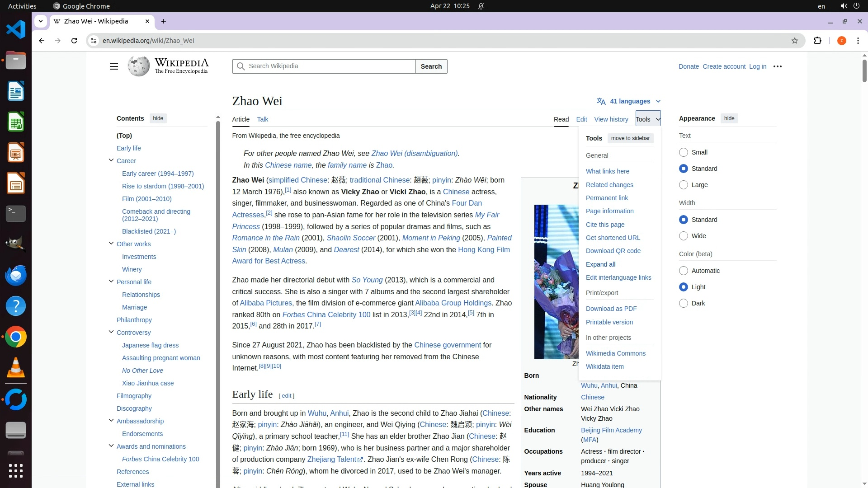Select Large text size radio button

click(683, 185)
